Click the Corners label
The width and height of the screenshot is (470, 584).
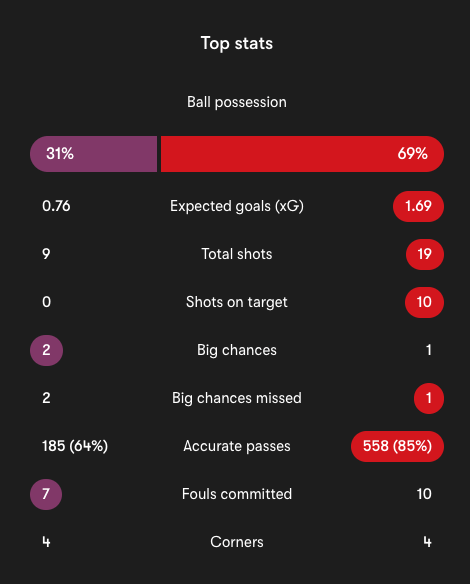tap(237, 542)
